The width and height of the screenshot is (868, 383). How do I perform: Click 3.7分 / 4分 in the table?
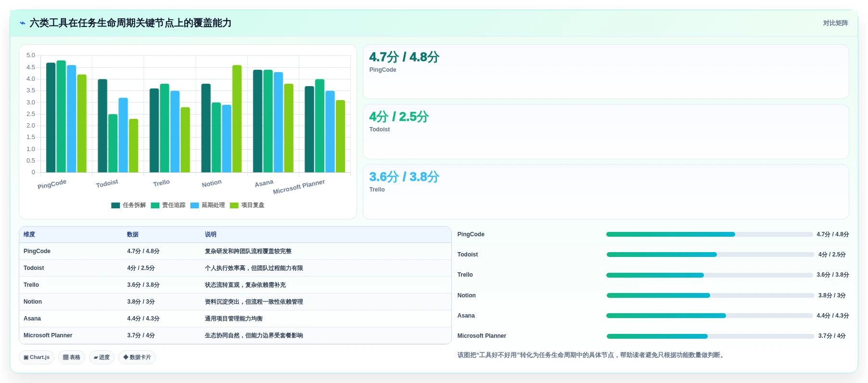click(141, 335)
